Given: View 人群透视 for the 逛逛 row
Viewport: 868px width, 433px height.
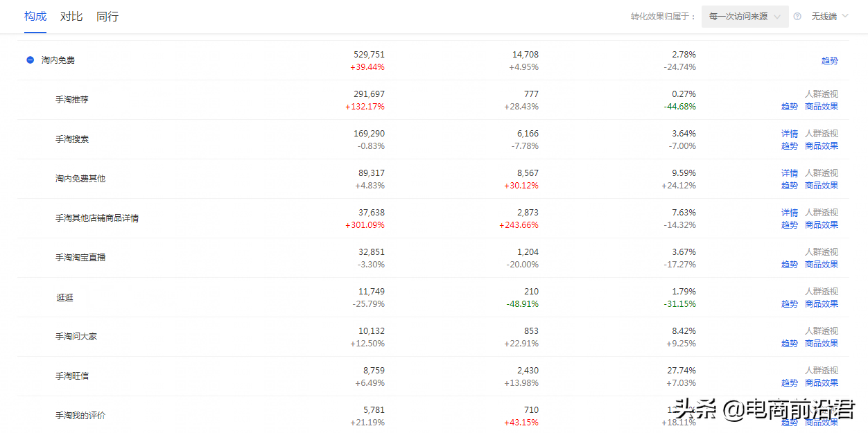Looking at the screenshot, I should click(x=822, y=292).
